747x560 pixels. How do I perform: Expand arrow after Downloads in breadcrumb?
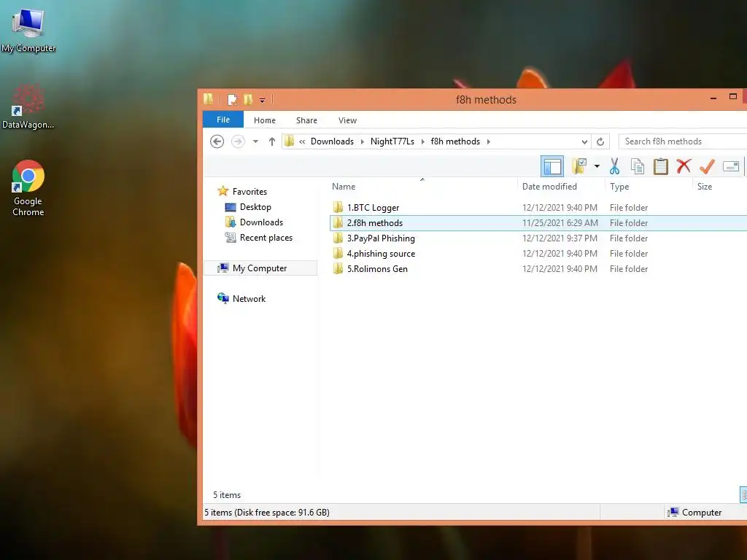tap(362, 141)
